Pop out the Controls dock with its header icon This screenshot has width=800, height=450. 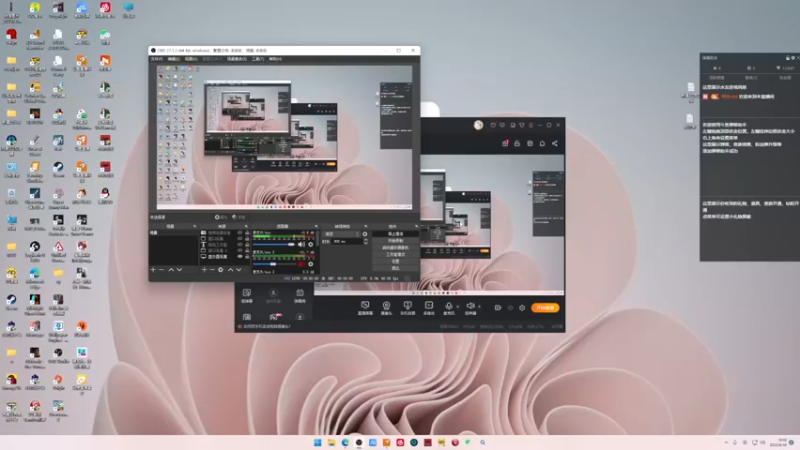pos(417,226)
